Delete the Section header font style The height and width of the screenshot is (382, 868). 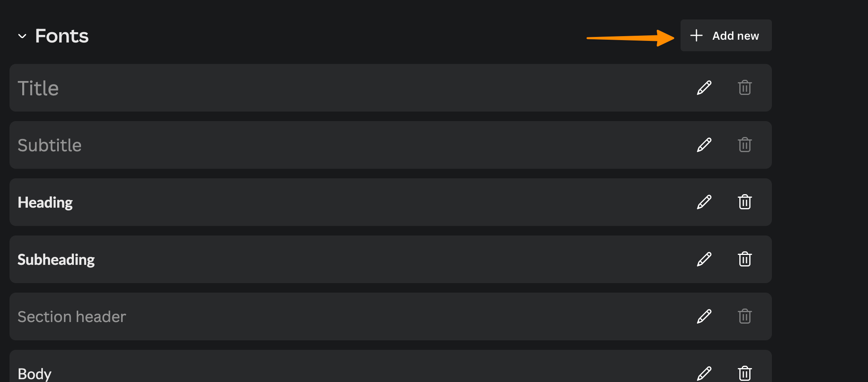[x=745, y=316]
